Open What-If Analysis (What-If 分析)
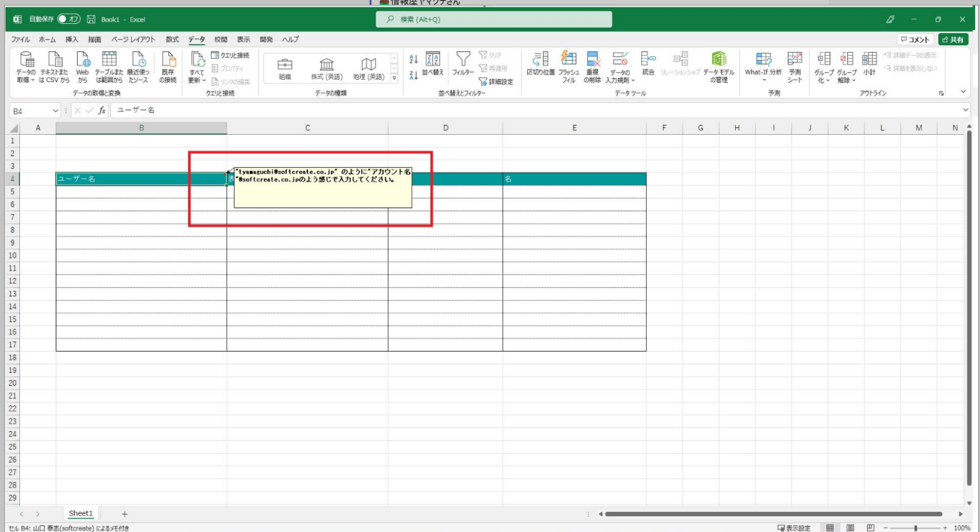 click(763, 67)
